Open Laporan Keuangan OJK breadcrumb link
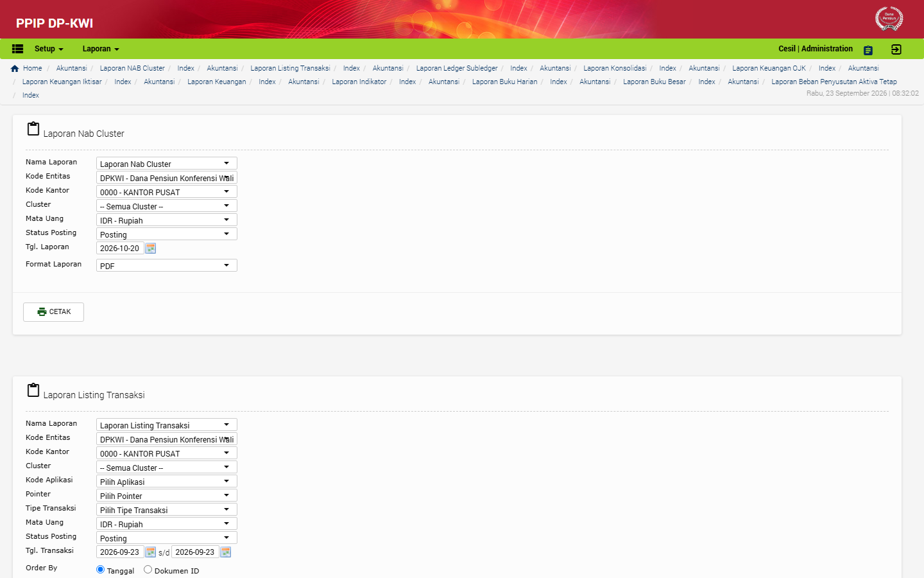 769,69
